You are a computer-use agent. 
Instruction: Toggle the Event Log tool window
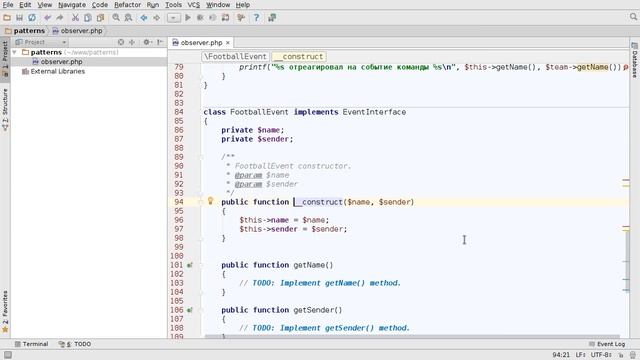point(607,344)
